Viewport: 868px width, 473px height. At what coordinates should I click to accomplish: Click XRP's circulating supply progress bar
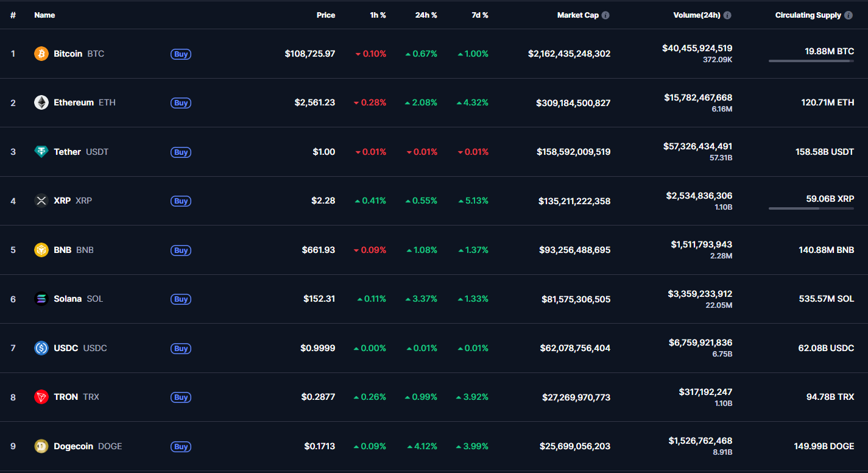click(x=811, y=208)
